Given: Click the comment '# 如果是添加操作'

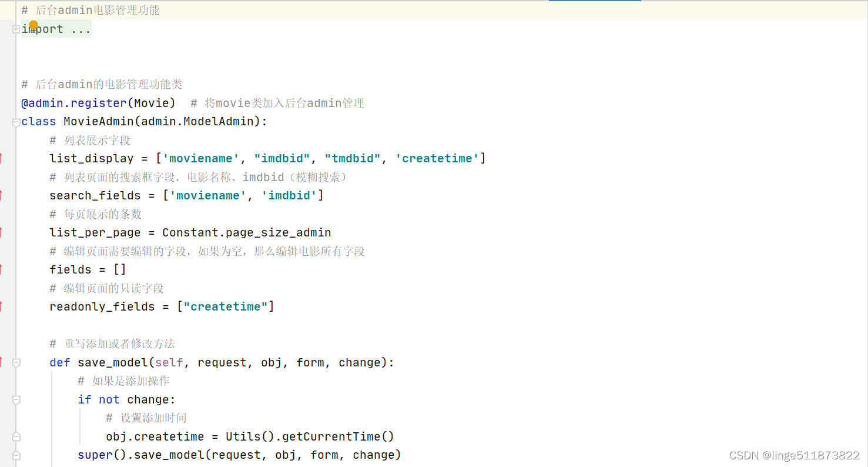Looking at the screenshot, I should 123,381.
